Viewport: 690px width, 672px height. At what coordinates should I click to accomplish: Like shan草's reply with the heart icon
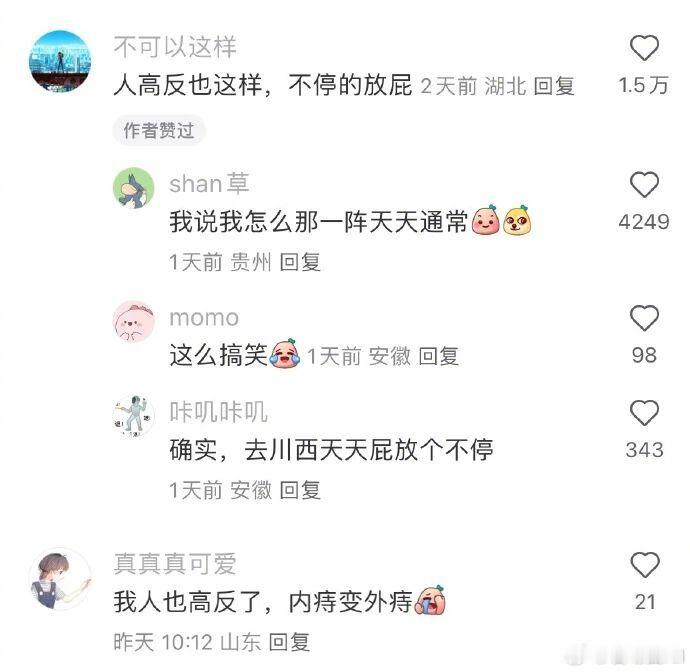644,184
